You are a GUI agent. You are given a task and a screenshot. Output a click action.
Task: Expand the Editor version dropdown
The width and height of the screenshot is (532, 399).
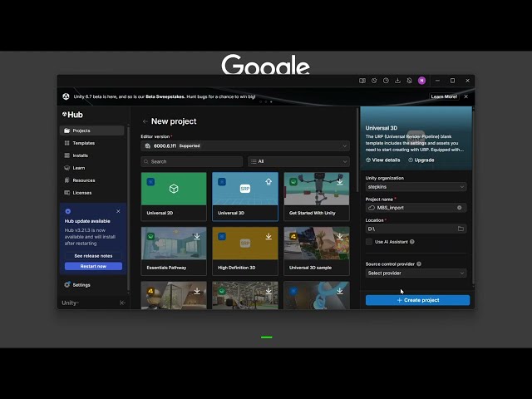(245, 146)
